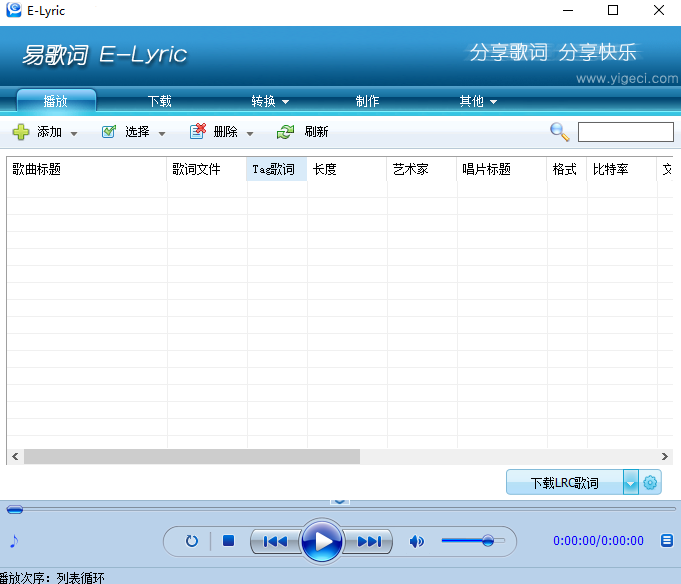Skip to the previous track

pos(275,541)
